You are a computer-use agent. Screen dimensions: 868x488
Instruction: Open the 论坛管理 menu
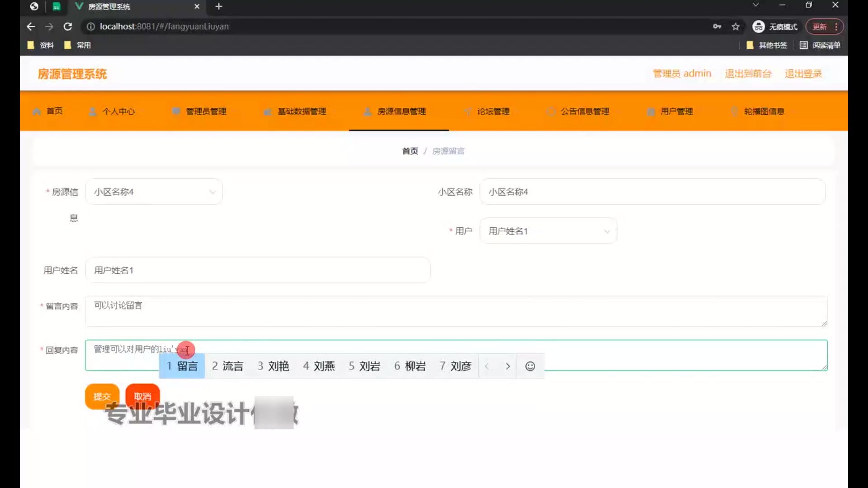pos(493,112)
